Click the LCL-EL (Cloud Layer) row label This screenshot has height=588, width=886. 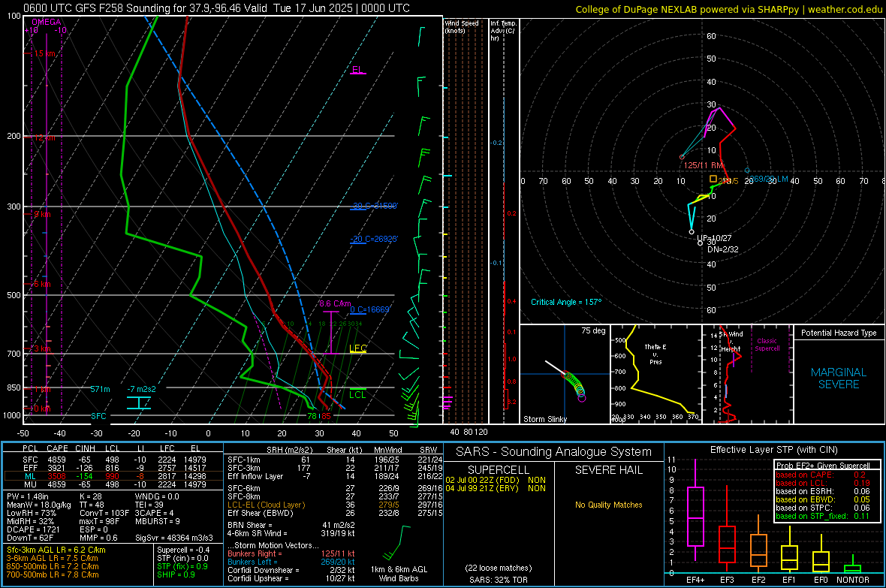[x=266, y=505]
